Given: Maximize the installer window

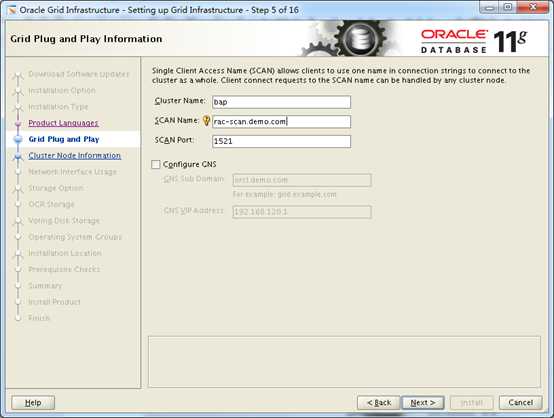Looking at the screenshot, I should 508,7.
